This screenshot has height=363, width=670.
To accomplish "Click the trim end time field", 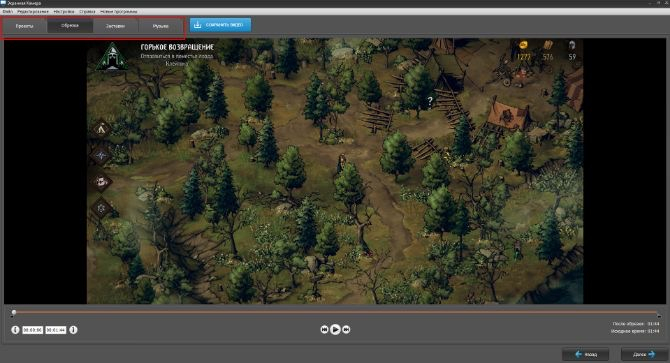I will [x=56, y=330].
